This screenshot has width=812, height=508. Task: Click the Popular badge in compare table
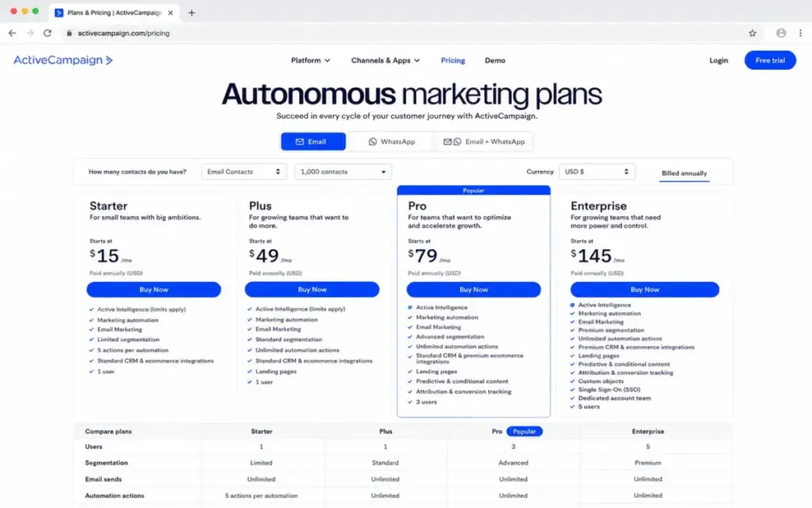524,431
